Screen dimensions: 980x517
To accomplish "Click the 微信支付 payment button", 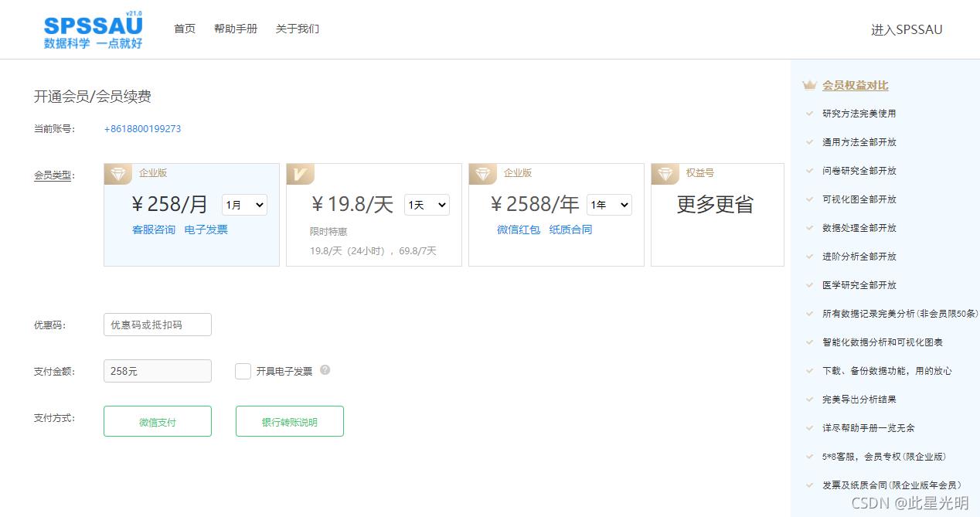I will tap(157, 421).
